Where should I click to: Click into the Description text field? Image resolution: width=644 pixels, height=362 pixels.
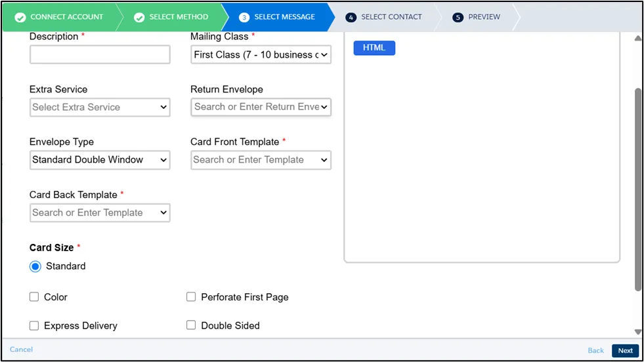click(x=100, y=55)
